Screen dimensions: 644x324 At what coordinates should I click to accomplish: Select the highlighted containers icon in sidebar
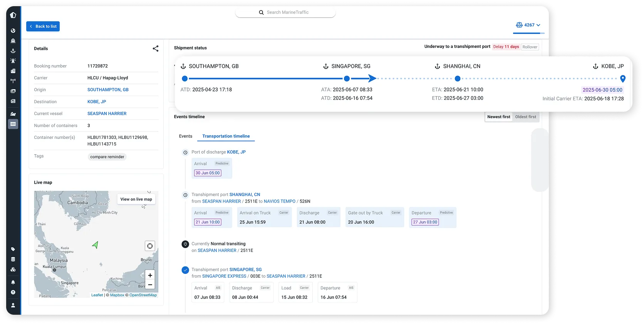pos(13,124)
